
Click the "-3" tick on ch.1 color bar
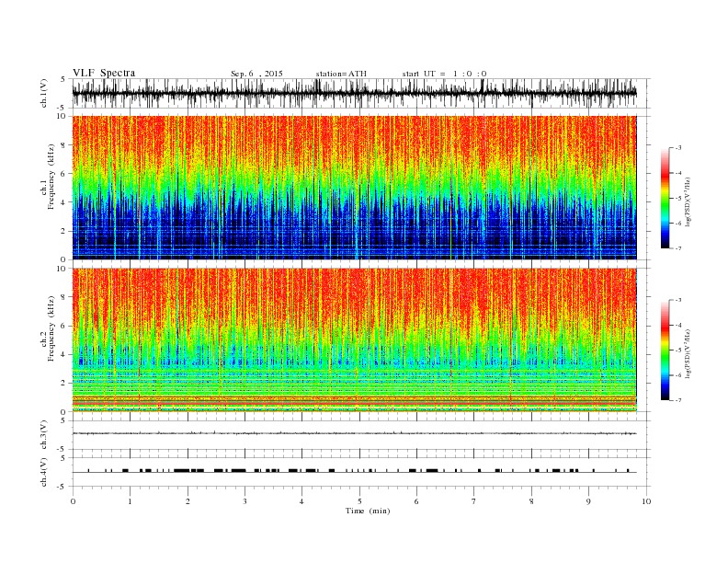[x=678, y=148]
